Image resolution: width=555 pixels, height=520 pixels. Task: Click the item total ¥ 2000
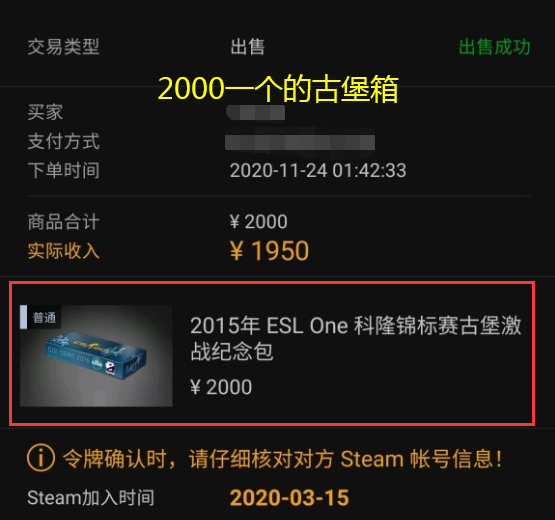(258, 222)
